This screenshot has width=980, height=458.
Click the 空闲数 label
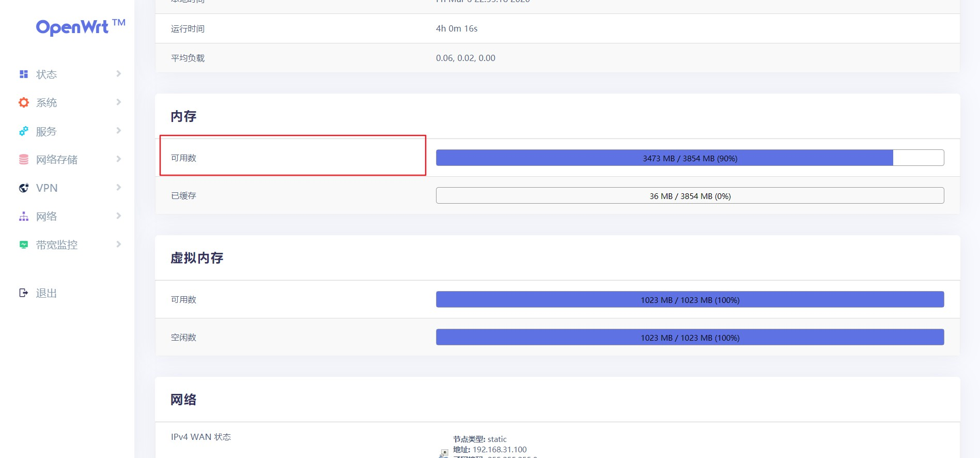point(183,338)
